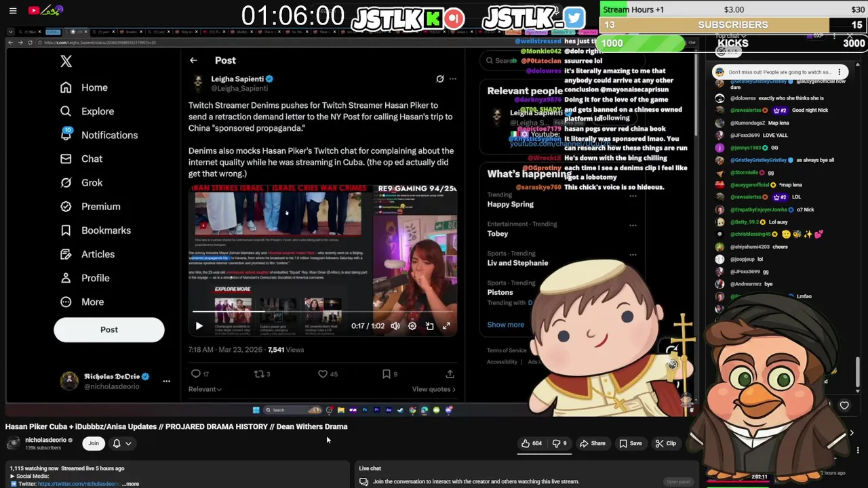Toggle the channel notification bell
This screenshot has width=868, height=488.
117,443
